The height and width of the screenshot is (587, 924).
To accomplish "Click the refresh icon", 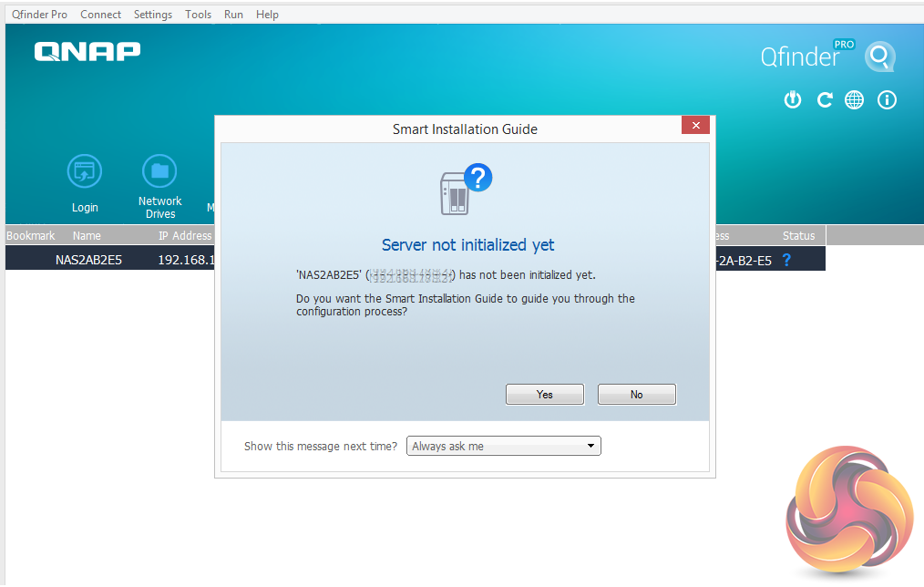I will tap(825, 99).
